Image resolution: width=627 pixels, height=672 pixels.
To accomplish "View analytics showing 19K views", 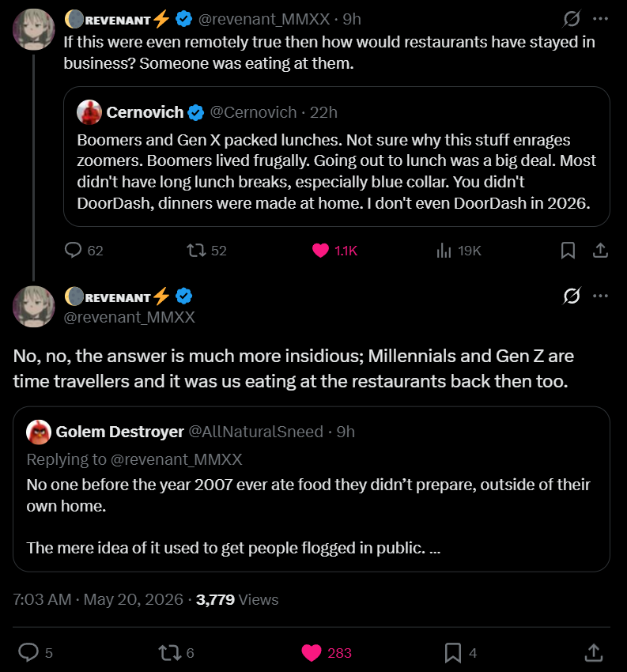I will 459,251.
